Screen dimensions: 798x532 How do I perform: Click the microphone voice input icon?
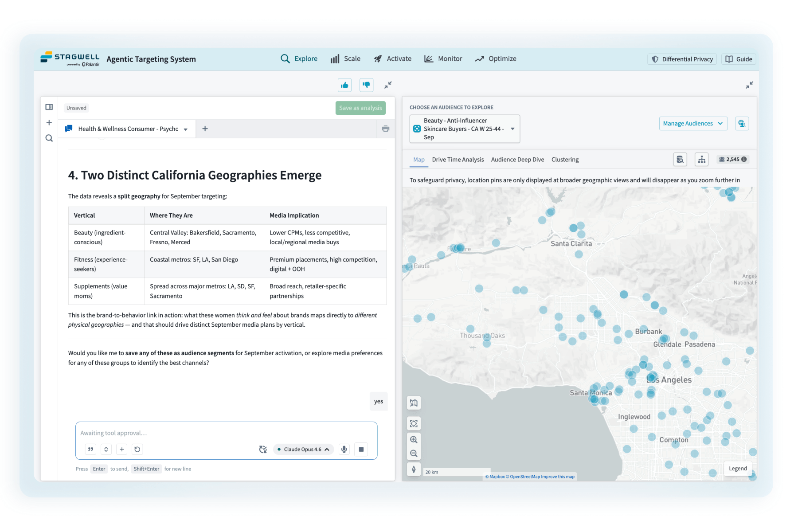(x=344, y=450)
